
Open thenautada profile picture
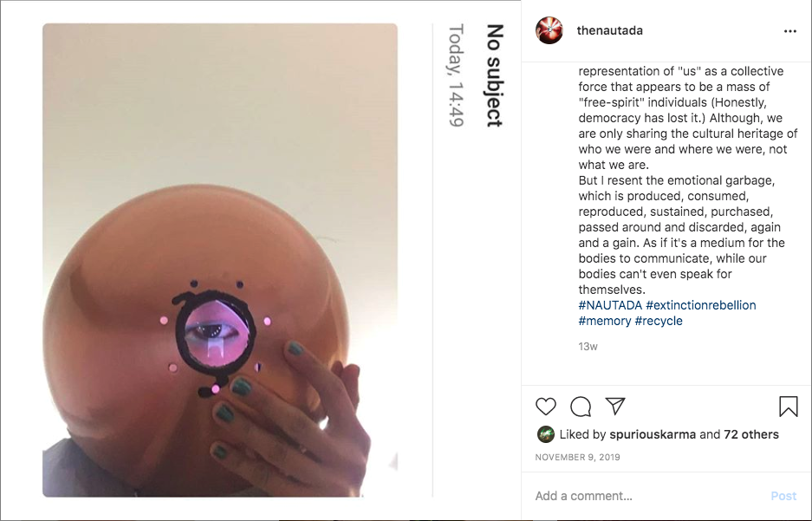click(x=549, y=30)
